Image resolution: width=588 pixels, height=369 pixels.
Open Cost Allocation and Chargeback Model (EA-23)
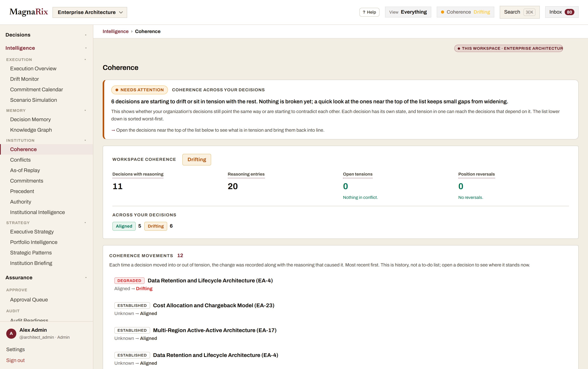(214, 305)
